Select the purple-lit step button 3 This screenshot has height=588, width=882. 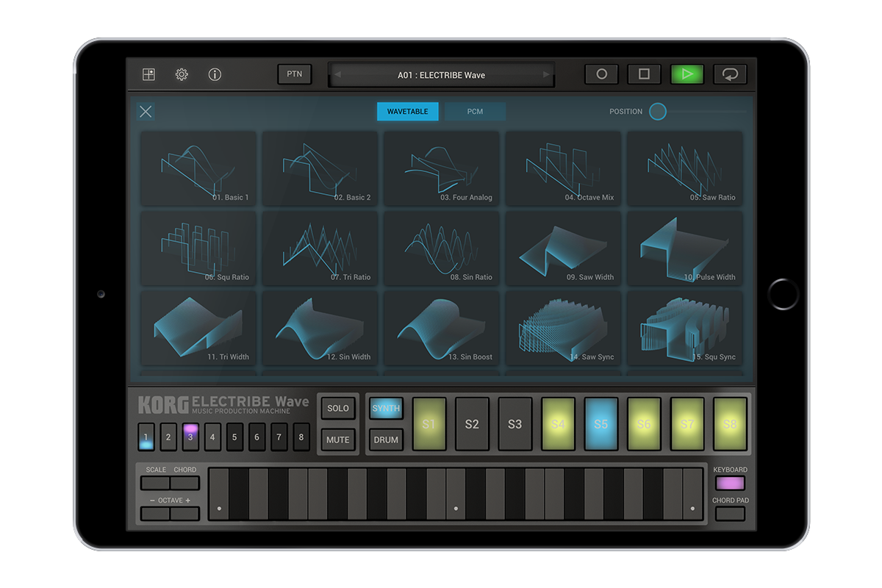(190, 437)
